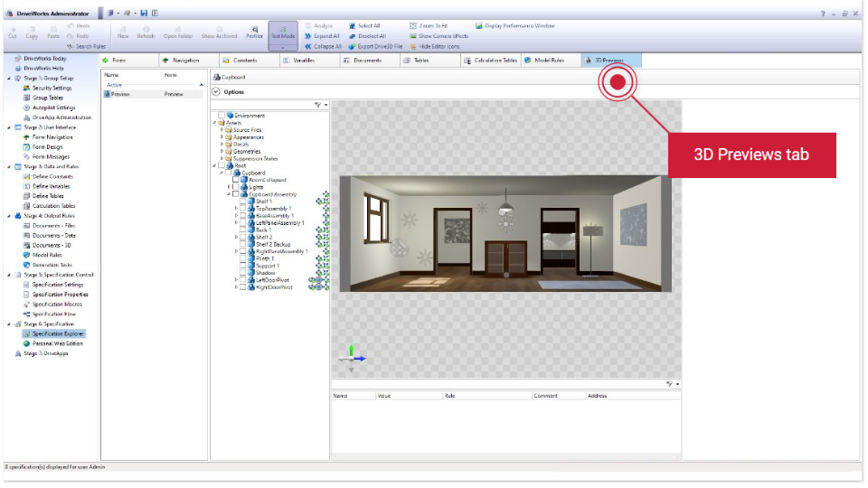The height and width of the screenshot is (488, 868).
Task: Click the Profiler toolbar icon
Action: [254, 32]
